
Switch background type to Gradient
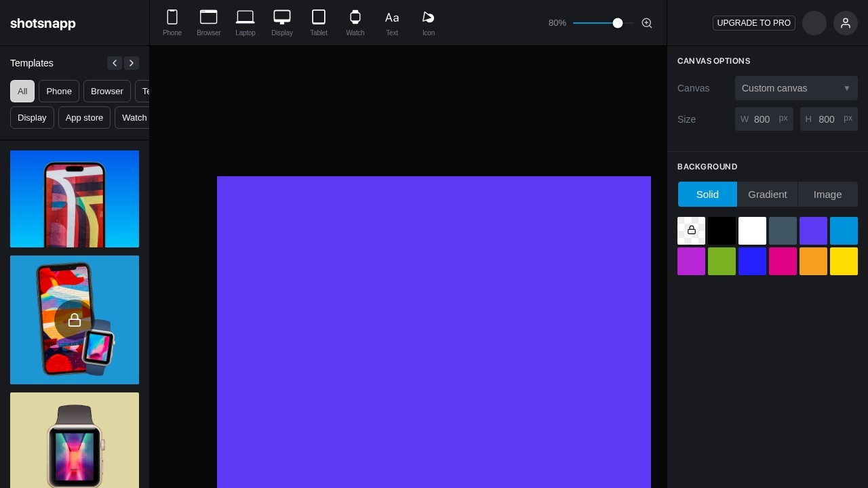coord(767,195)
